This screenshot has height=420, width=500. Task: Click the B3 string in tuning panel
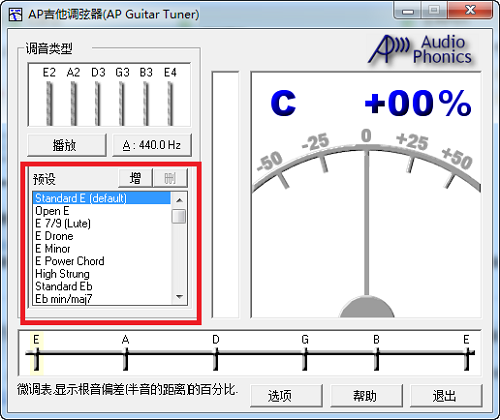coord(146,103)
